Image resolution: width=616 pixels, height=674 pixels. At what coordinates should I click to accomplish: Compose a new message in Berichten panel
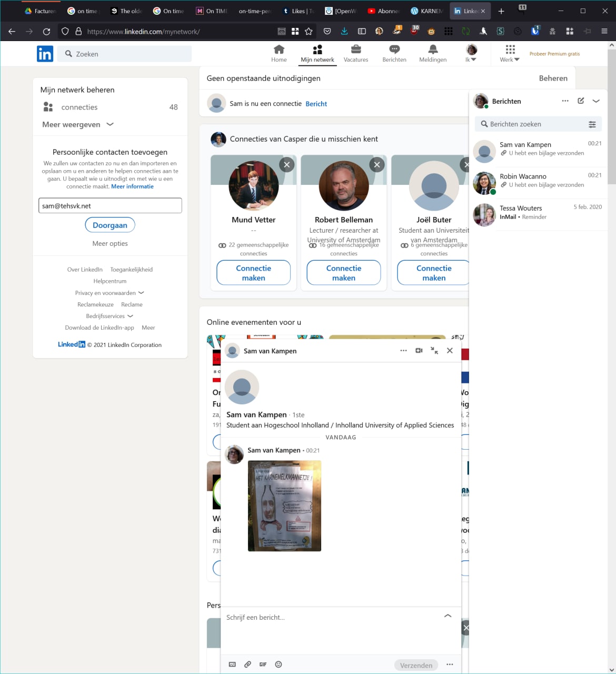point(581,101)
